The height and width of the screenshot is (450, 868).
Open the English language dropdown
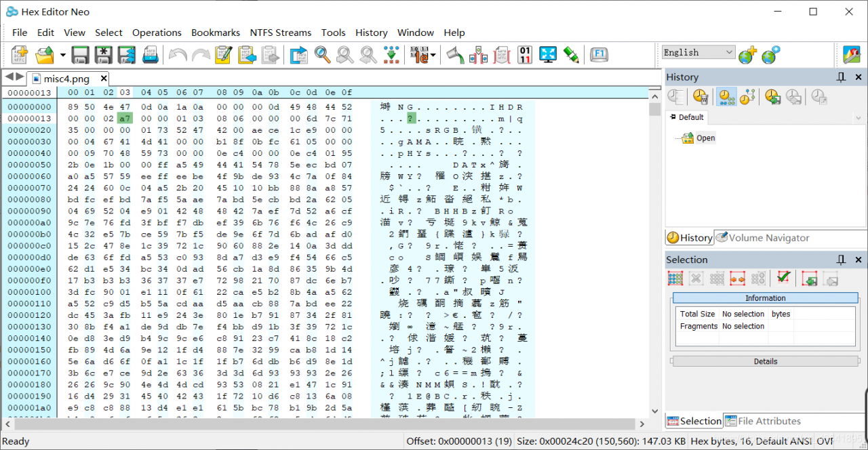click(699, 52)
